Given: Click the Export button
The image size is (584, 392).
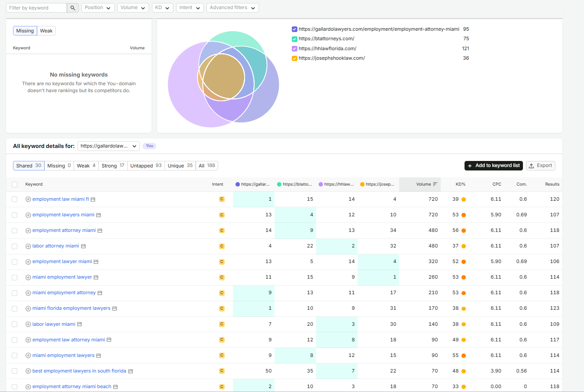Looking at the screenshot, I should tap(540, 166).
